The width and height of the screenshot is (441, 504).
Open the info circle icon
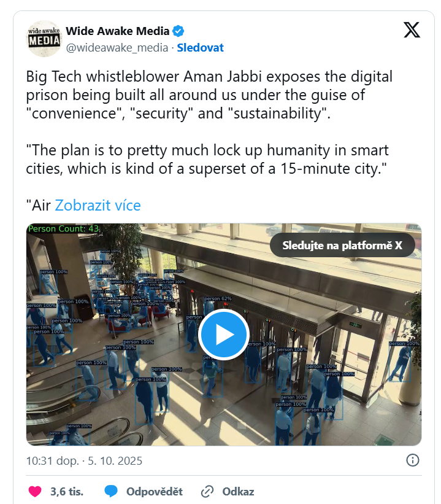point(413,460)
